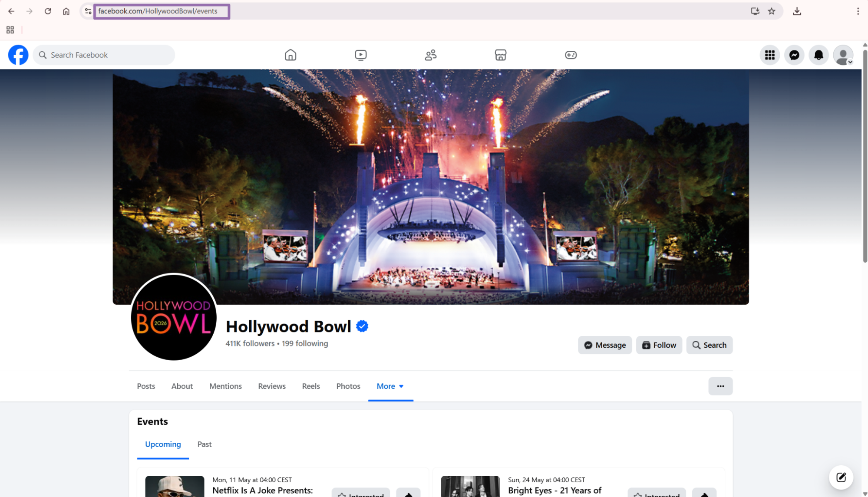Open the browser three-dot menu
This screenshot has width=868, height=497.
(x=858, y=11)
